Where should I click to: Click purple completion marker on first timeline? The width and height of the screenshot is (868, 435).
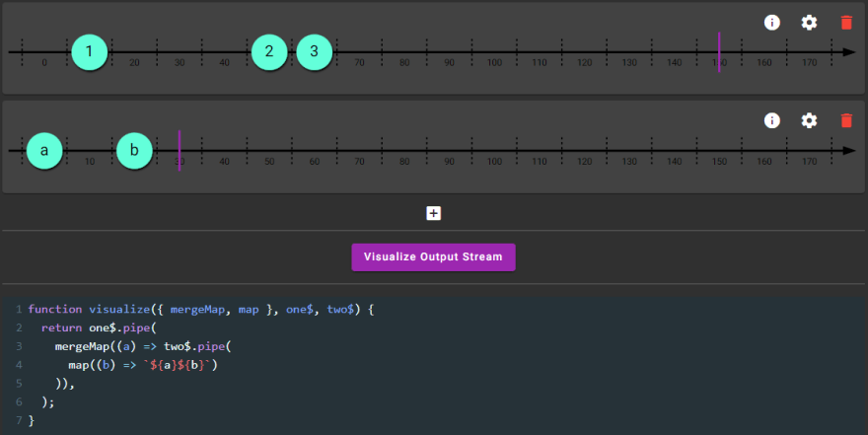click(719, 52)
